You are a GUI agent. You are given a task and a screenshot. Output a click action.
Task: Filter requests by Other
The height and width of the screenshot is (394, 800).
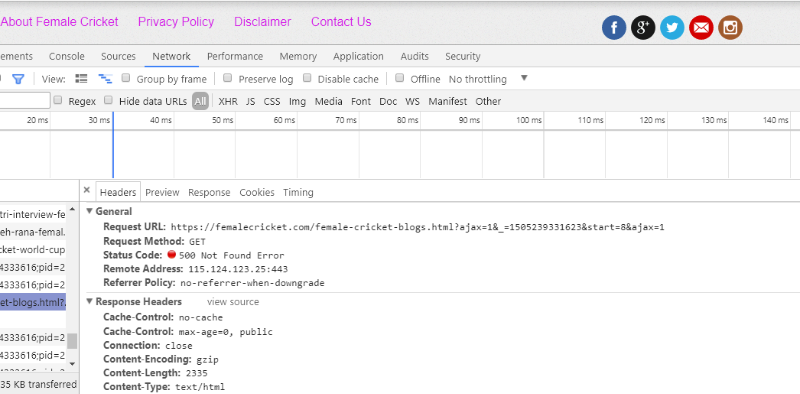pos(488,101)
